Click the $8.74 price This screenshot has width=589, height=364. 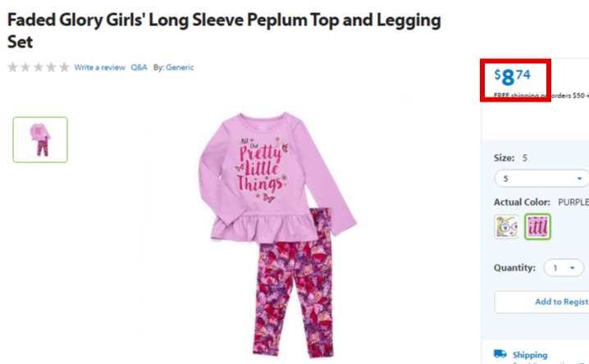pyautogui.click(x=513, y=77)
